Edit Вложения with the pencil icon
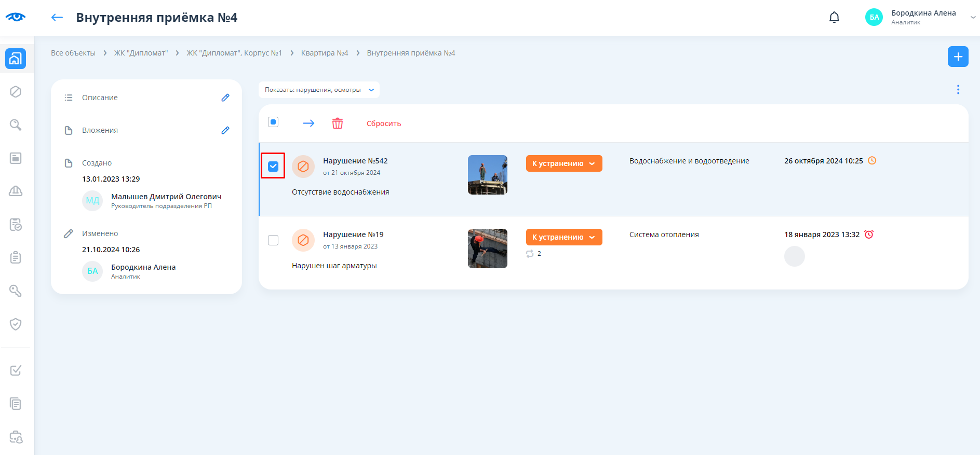This screenshot has height=455, width=980. pyautogui.click(x=225, y=130)
